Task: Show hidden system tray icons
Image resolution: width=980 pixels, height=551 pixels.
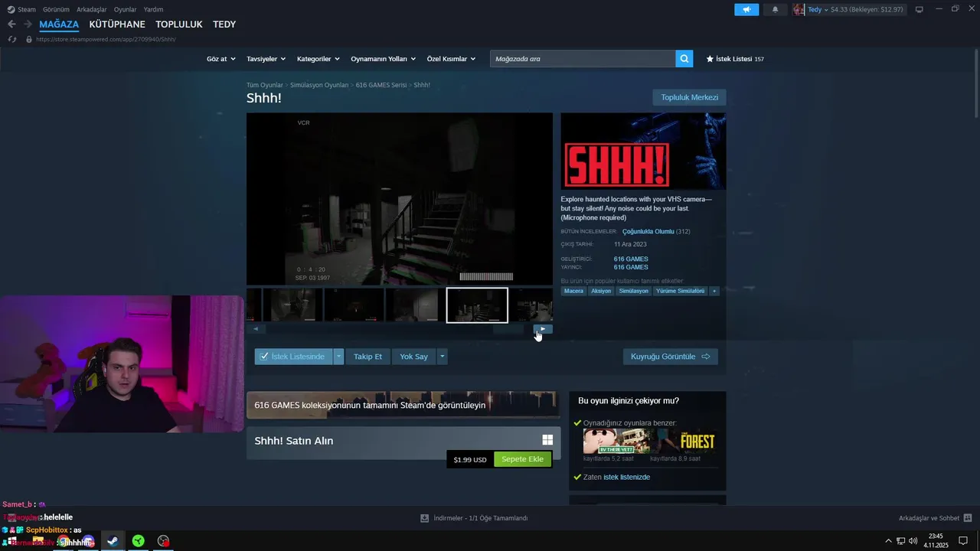Action: click(888, 541)
